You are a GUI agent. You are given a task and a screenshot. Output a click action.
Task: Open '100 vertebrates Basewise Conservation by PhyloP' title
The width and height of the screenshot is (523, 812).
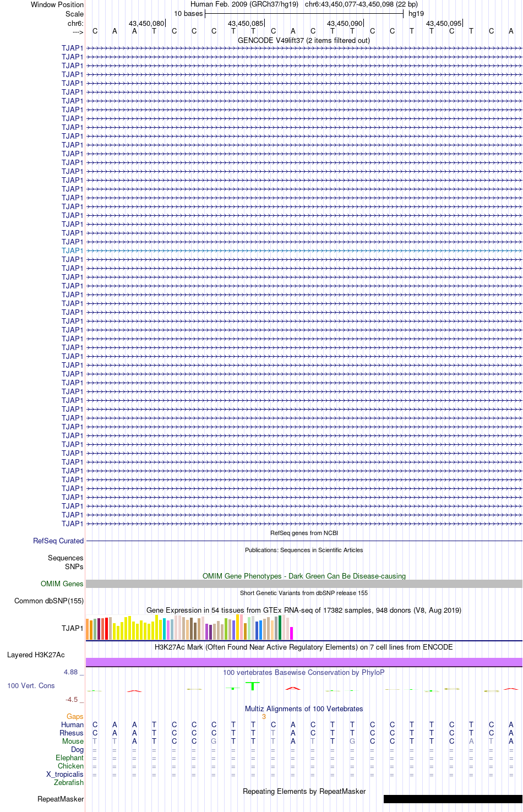[304, 672]
